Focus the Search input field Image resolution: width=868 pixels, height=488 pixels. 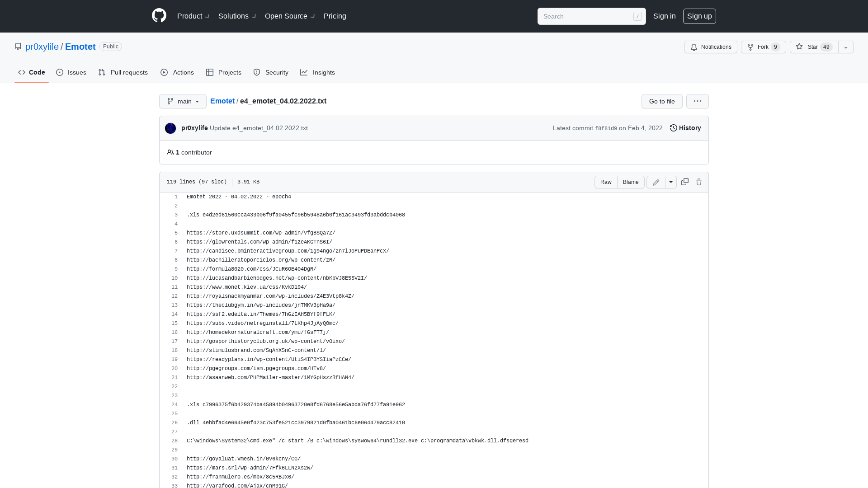(x=591, y=16)
